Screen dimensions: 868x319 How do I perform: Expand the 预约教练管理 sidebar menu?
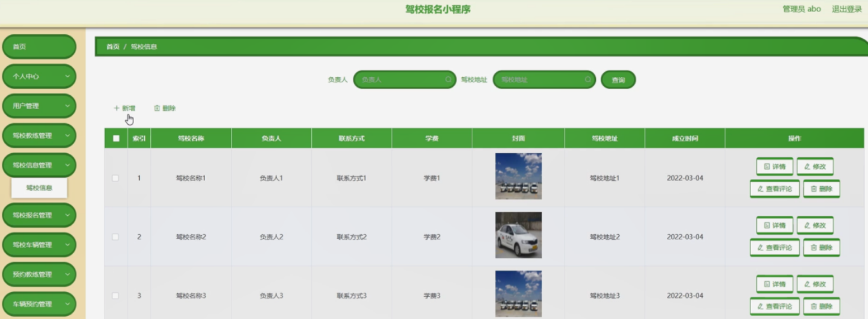40,274
